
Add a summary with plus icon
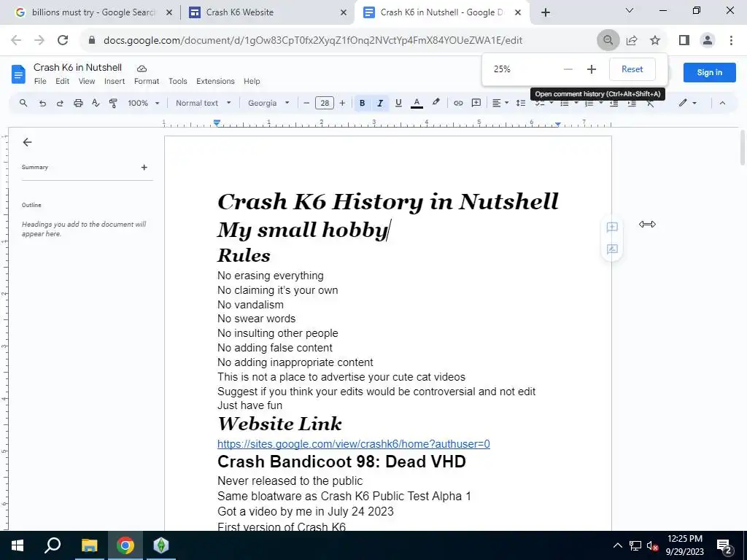coord(144,167)
